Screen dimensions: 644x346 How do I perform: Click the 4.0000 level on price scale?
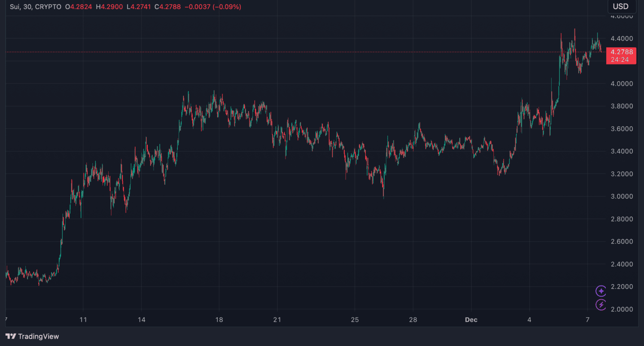[x=622, y=84]
